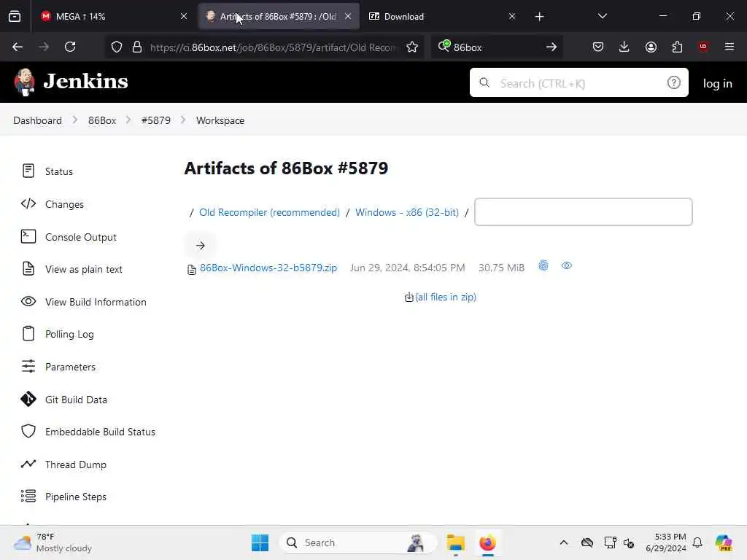Open File Explorer from the taskbar
747x560 pixels.
point(456,542)
